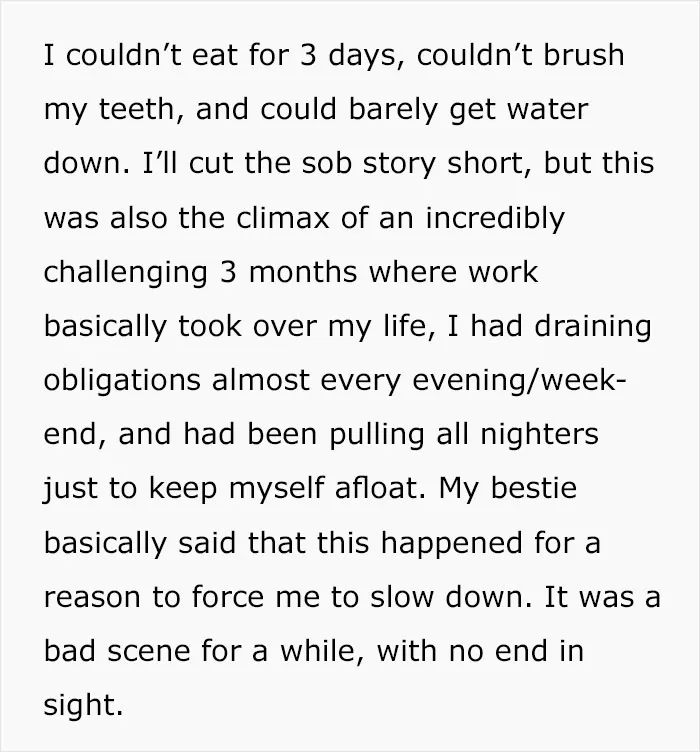Click the word "happened"
The image size is (700, 752).
click(x=451, y=545)
